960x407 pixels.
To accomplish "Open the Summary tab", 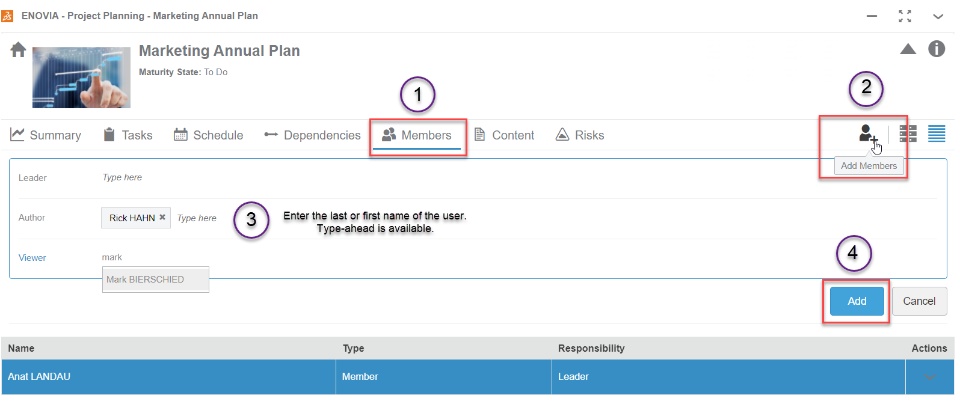I will tap(46, 135).
